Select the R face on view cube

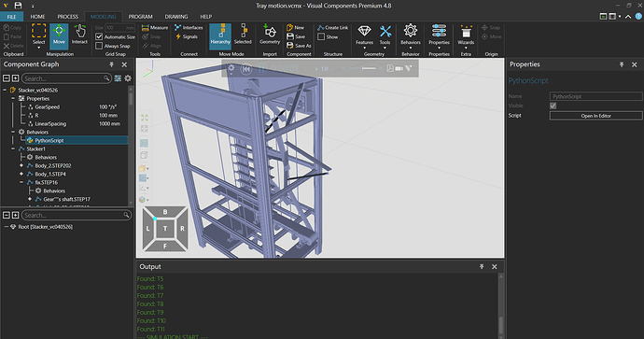tap(182, 229)
